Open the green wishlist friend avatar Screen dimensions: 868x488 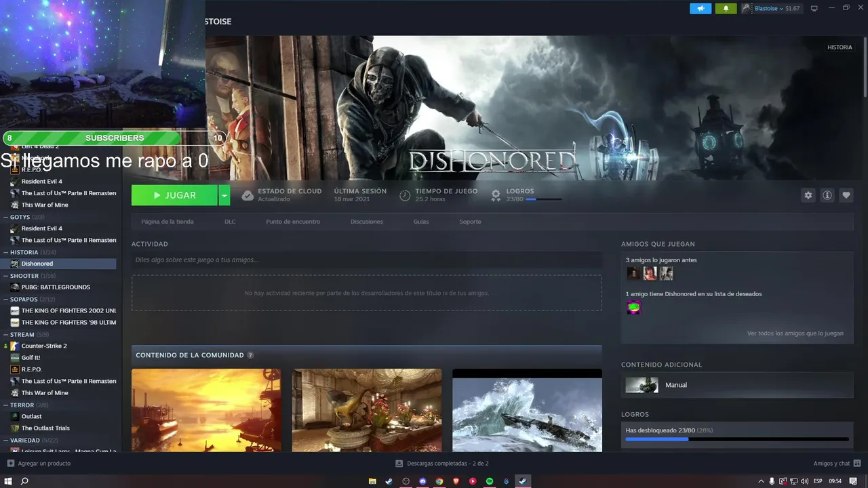click(x=633, y=307)
